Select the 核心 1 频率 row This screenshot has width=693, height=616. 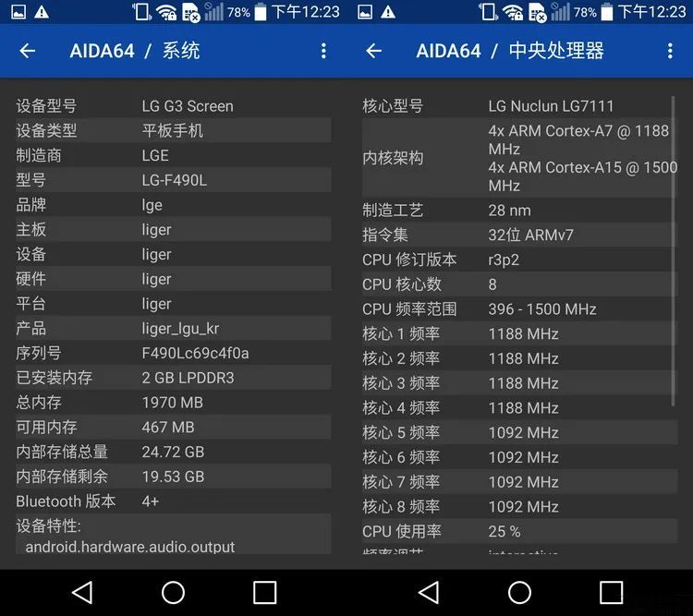coord(519,333)
